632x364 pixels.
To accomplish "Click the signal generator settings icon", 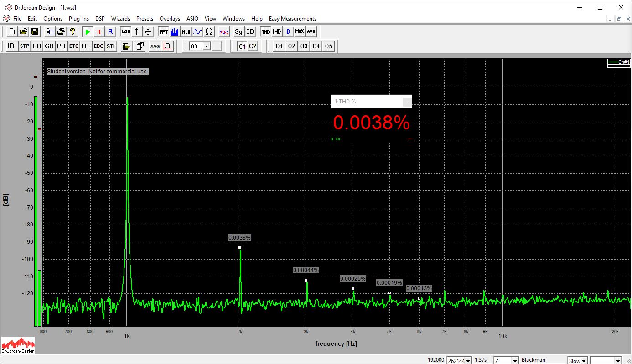I will [x=127, y=46].
